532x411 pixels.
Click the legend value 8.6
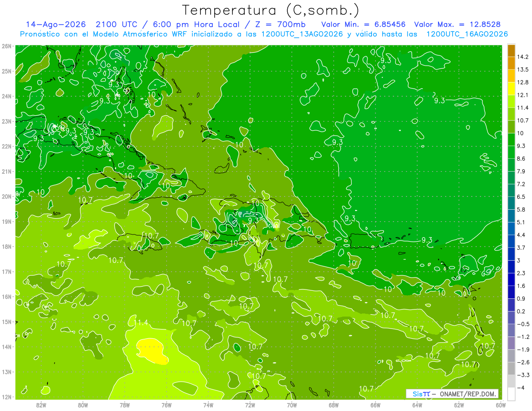(x=521, y=159)
